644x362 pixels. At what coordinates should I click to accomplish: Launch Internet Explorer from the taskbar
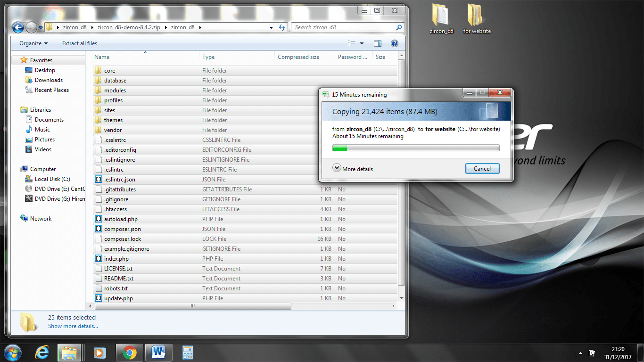click(x=41, y=352)
